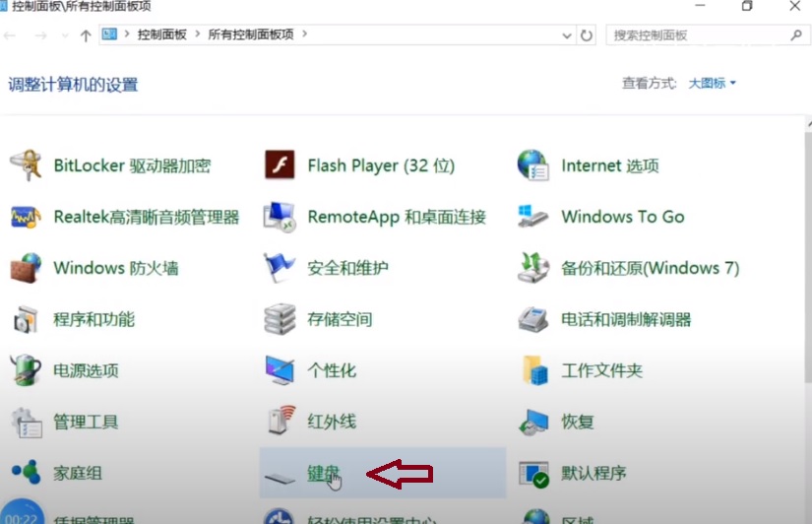Image resolution: width=812 pixels, height=524 pixels.
Task: Open the 恢复 recovery icon
Action: [x=533, y=422]
